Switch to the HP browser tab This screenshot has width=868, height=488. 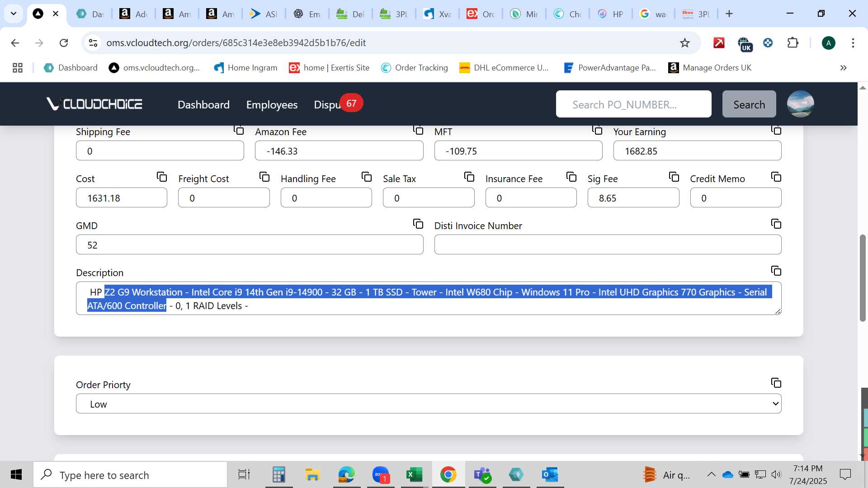[x=610, y=14]
